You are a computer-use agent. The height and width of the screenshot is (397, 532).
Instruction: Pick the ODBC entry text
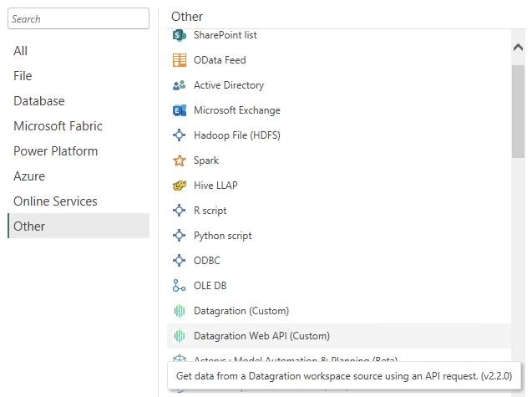(206, 261)
